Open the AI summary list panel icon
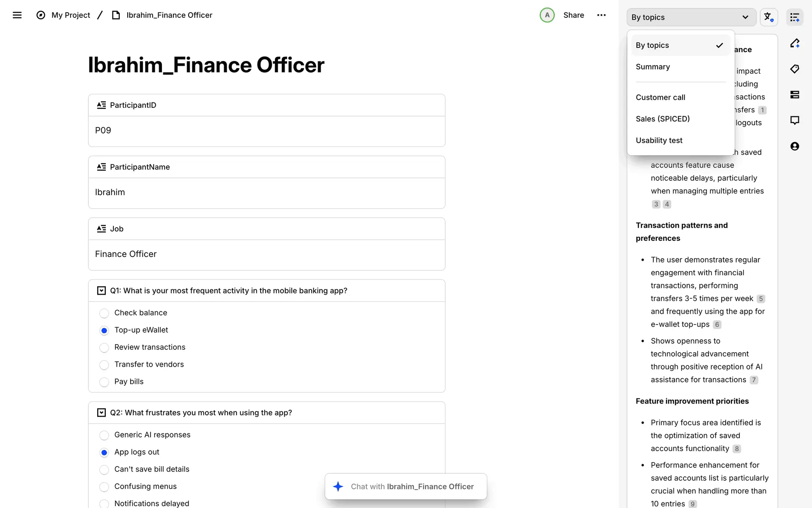 coord(795,17)
